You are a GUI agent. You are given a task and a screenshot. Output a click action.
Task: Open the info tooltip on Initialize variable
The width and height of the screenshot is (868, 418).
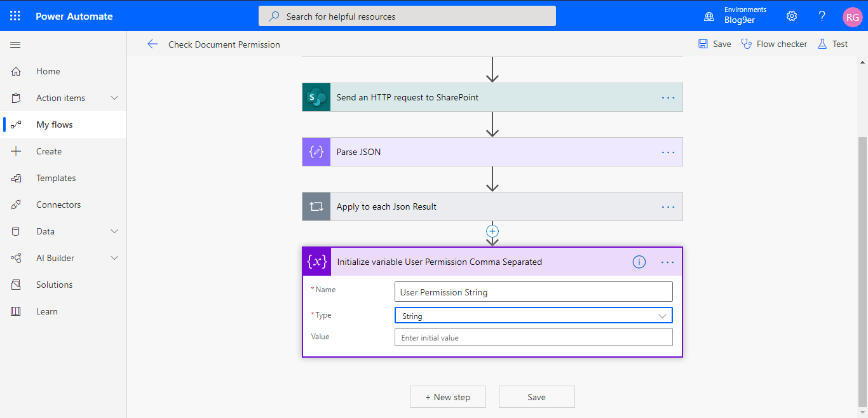pyautogui.click(x=639, y=262)
